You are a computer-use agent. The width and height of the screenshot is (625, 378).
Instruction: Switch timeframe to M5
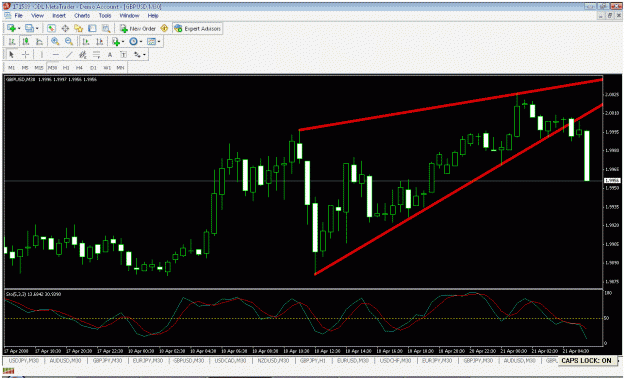tap(25, 68)
